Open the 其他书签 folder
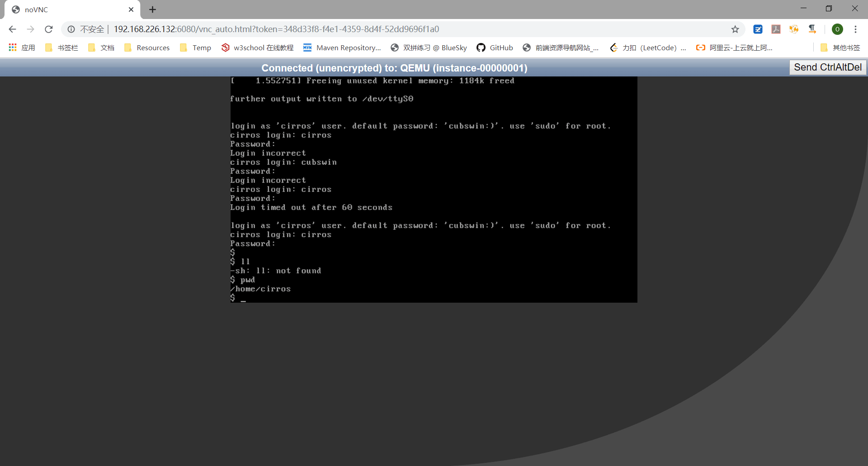This screenshot has height=466, width=868. click(x=840, y=48)
